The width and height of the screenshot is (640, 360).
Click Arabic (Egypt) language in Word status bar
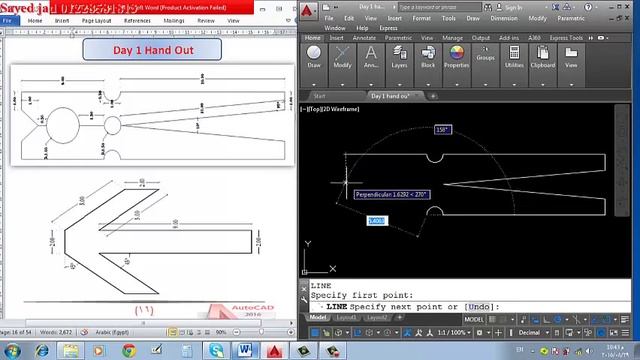click(x=112, y=332)
